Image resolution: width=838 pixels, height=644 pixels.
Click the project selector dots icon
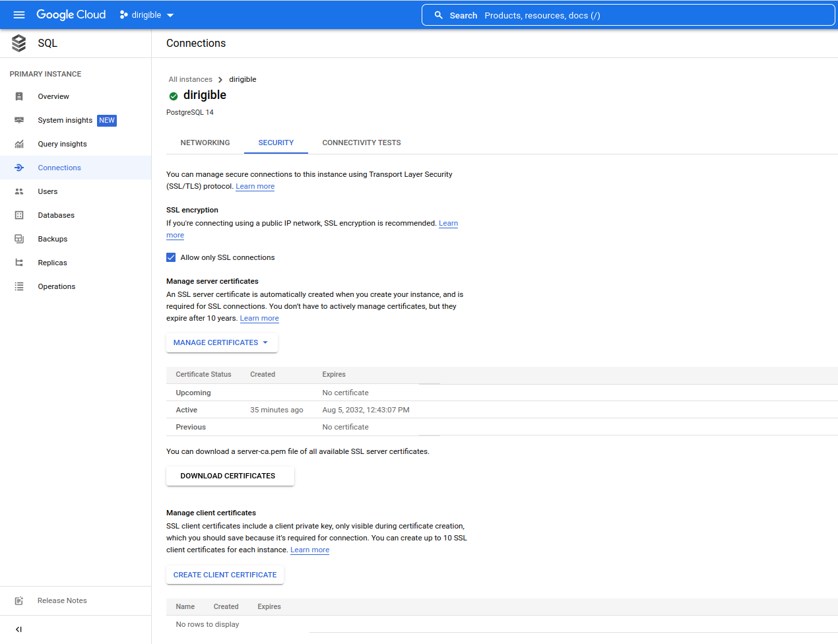coord(123,15)
